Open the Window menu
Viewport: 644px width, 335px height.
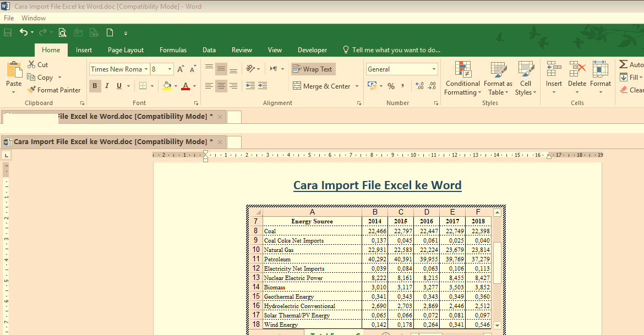[34, 18]
